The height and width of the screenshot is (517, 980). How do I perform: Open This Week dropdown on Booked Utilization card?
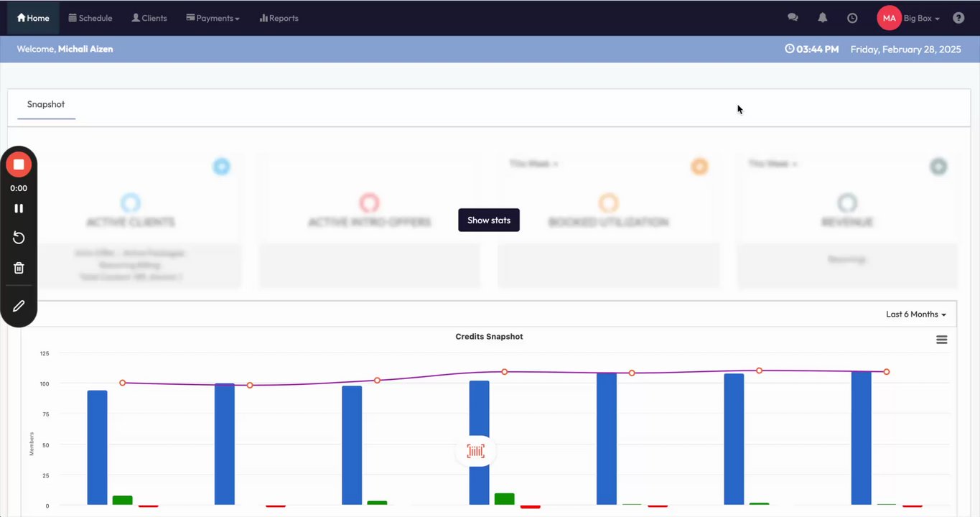click(533, 164)
